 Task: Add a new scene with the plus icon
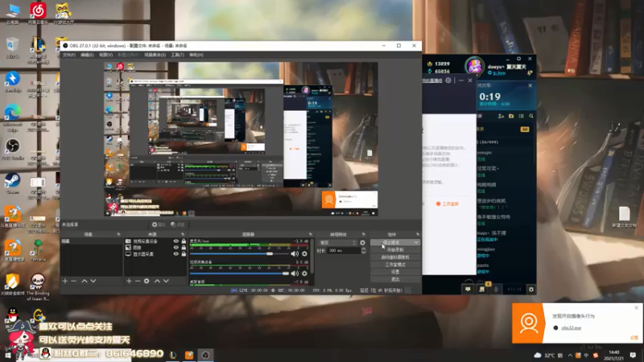coord(65,281)
